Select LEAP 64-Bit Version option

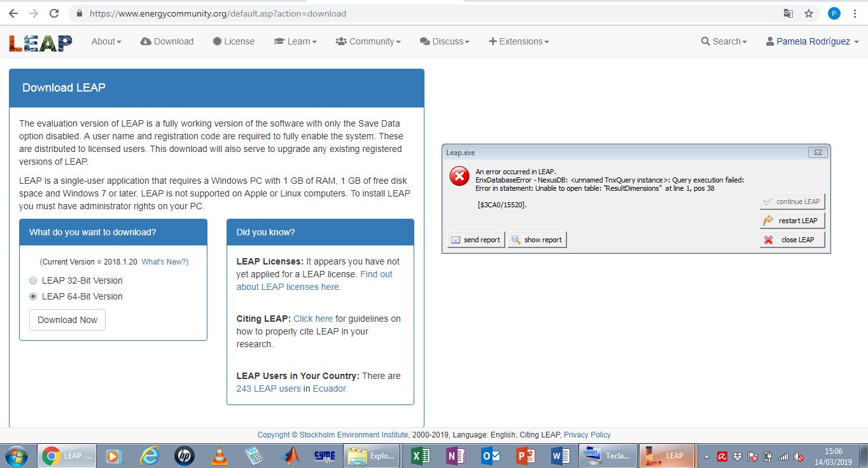point(33,296)
